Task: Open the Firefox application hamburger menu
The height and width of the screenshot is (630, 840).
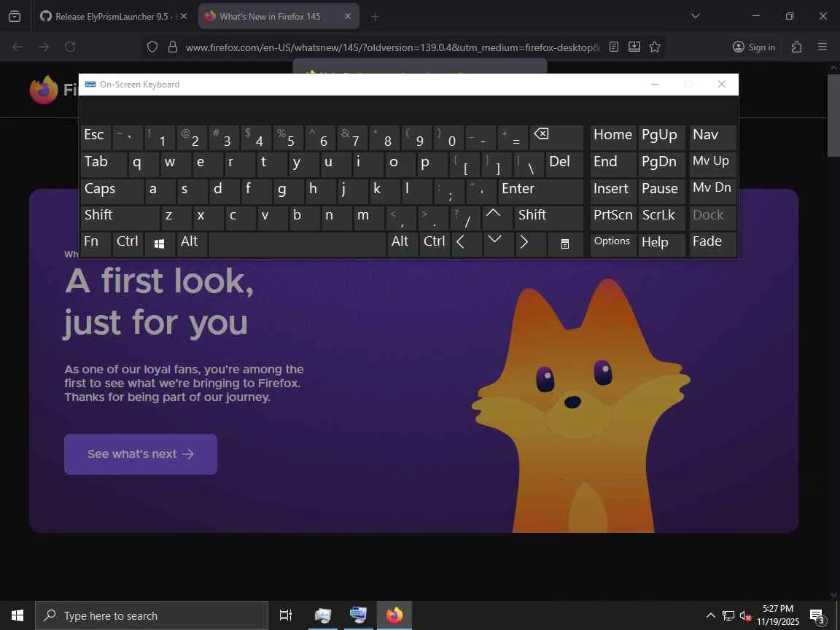Action: pos(822,47)
